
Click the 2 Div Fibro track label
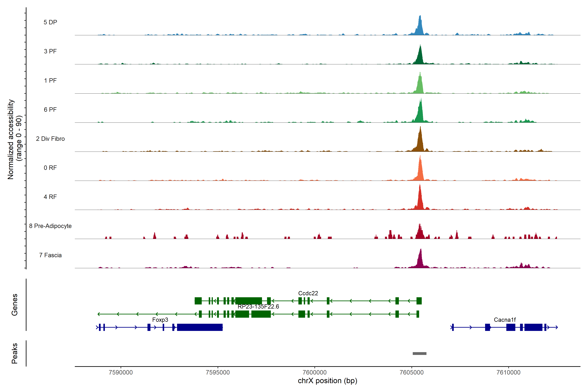(50, 139)
